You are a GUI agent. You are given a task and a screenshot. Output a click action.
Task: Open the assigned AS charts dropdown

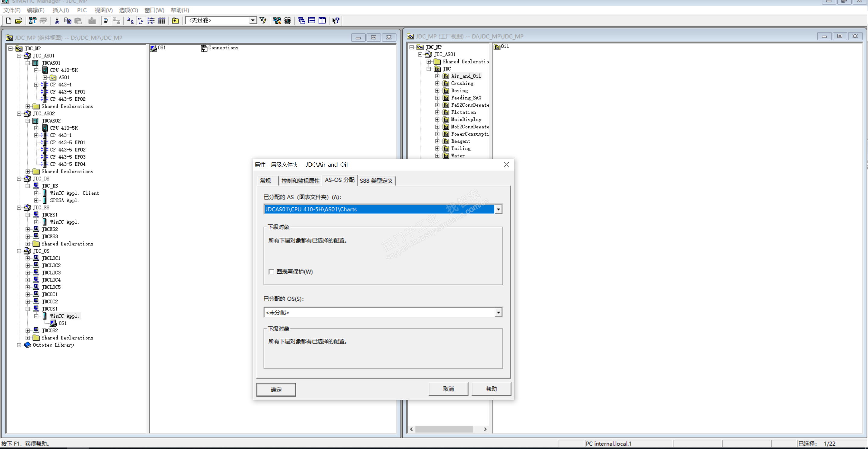point(498,209)
